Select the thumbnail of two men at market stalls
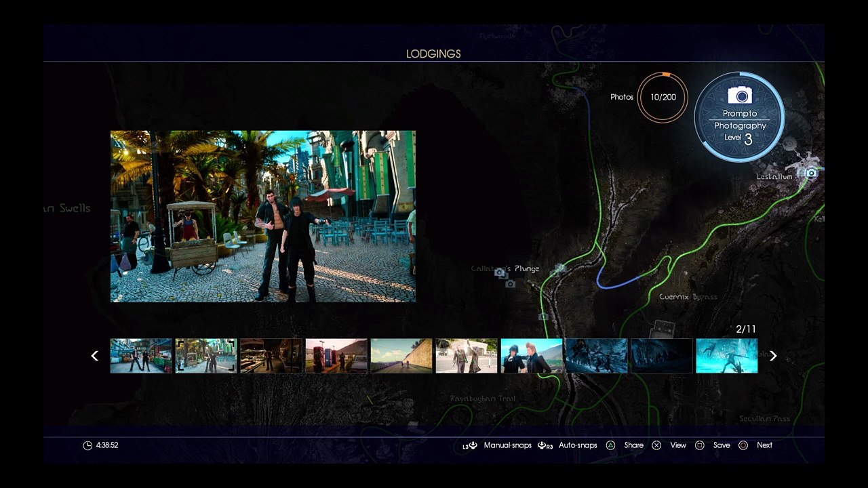The width and height of the screenshot is (868, 488). pos(141,356)
